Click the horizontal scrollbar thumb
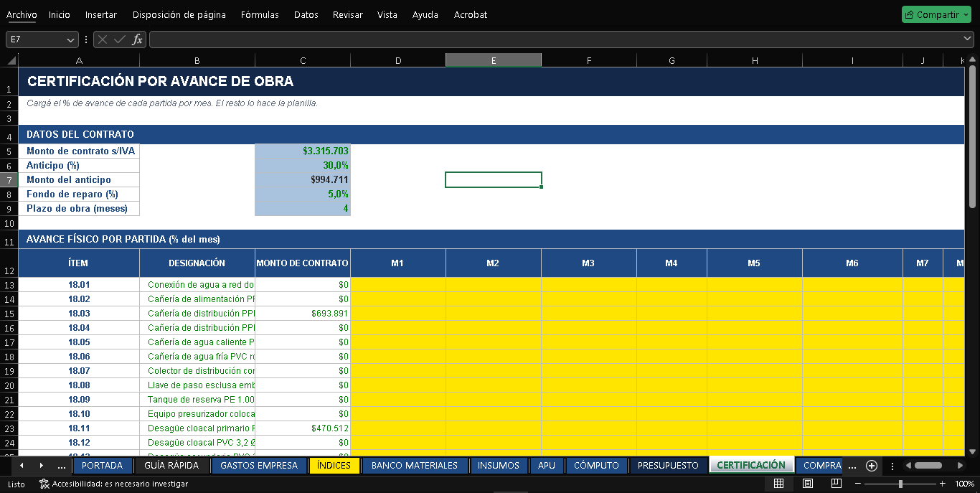The image size is (980, 493). coord(928,466)
